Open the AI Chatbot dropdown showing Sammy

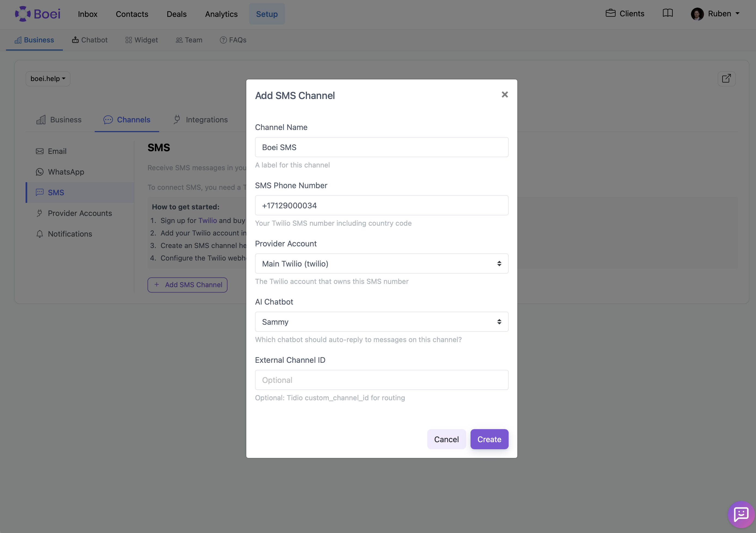382,322
